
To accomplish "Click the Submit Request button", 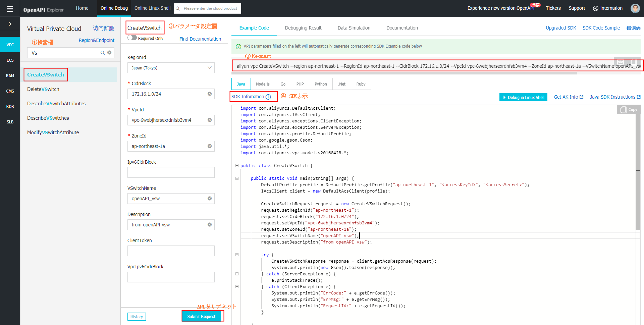I will click(x=201, y=316).
